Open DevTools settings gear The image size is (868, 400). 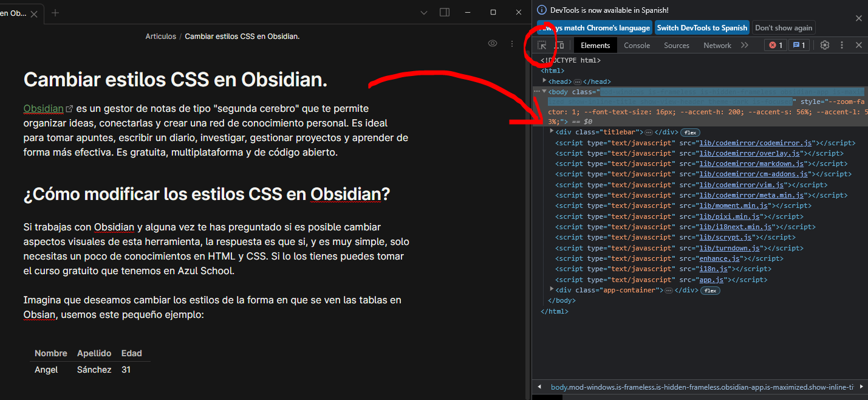coord(824,44)
